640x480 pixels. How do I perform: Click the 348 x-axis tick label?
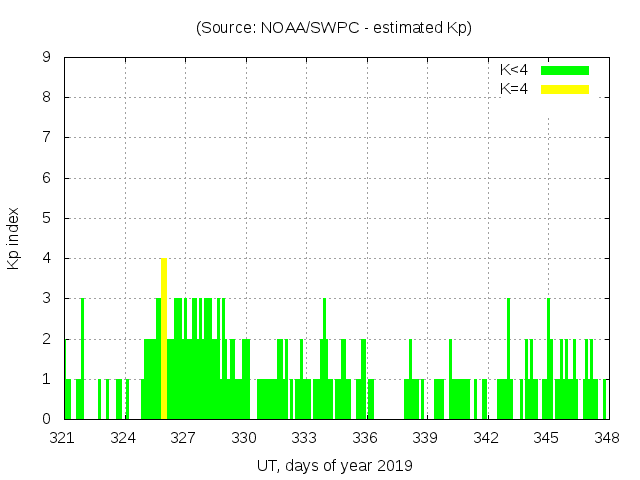pyautogui.click(x=606, y=438)
